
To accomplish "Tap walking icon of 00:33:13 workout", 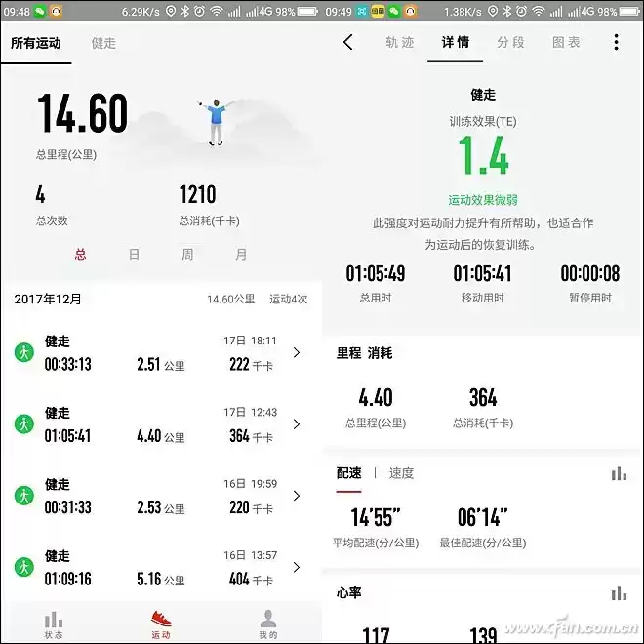I will pyautogui.click(x=24, y=352).
